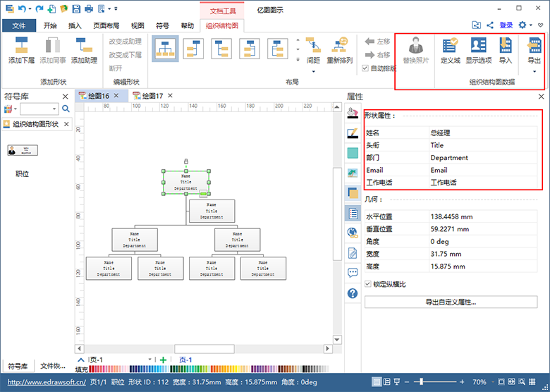Image resolution: width=550 pixels, height=392 pixels.
Task: Close the Symbol Library (符号库) panel
Action: [66, 97]
